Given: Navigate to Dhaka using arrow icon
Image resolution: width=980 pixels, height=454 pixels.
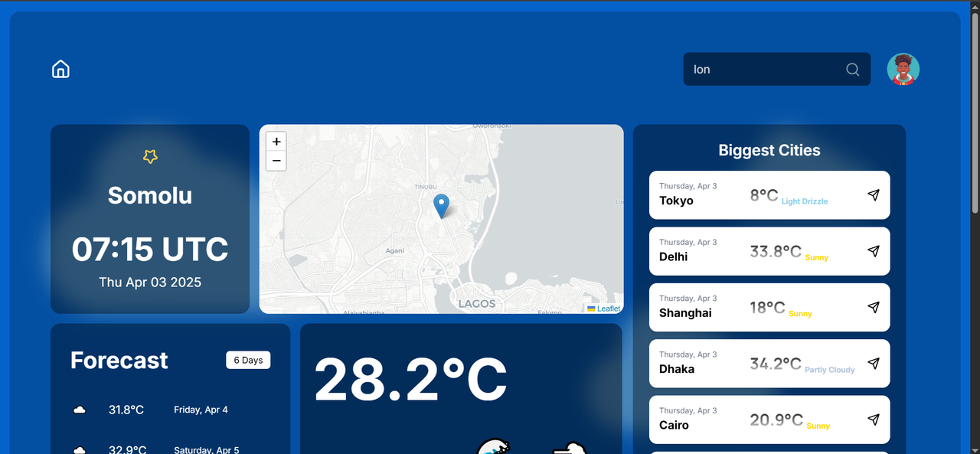Looking at the screenshot, I should tap(874, 363).
